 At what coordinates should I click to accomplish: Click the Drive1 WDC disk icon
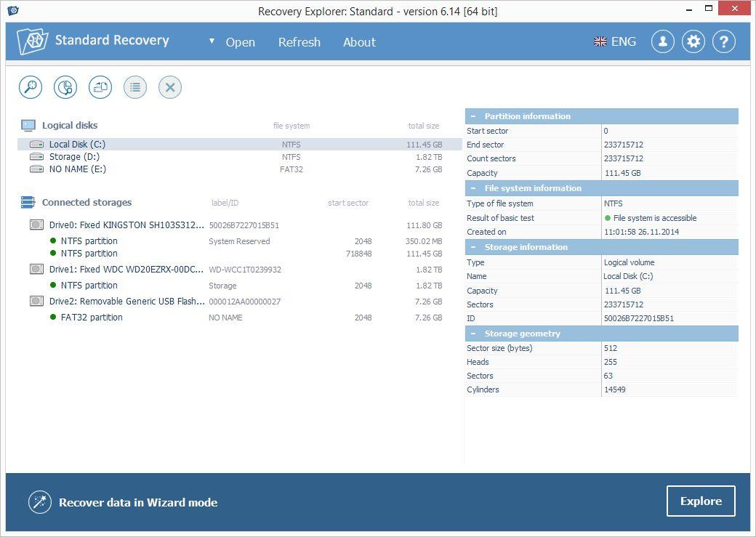(x=36, y=269)
